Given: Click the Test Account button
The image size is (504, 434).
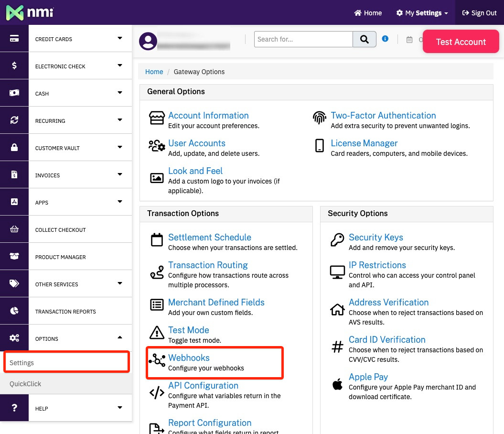Looking at the screenshot, I should point(461,42).
